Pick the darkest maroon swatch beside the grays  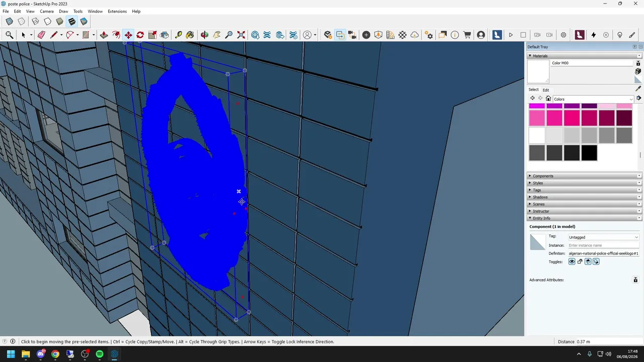click(x=624, y=118)
